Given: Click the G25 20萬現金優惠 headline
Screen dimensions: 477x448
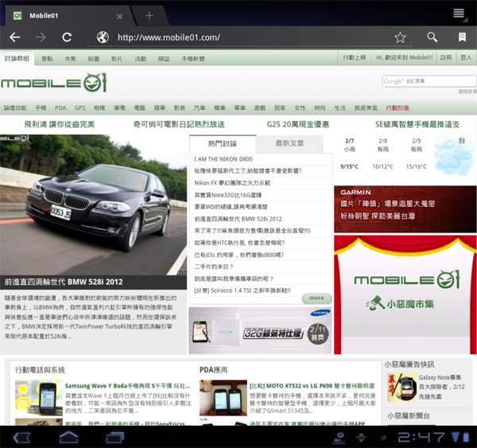Looking at the screenshot, I should click(x=298, y=124).
